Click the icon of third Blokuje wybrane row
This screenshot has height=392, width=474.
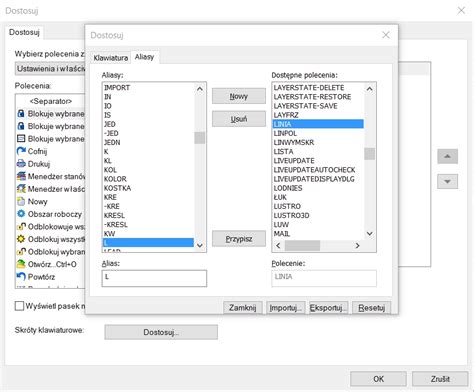tap(21, 139)
